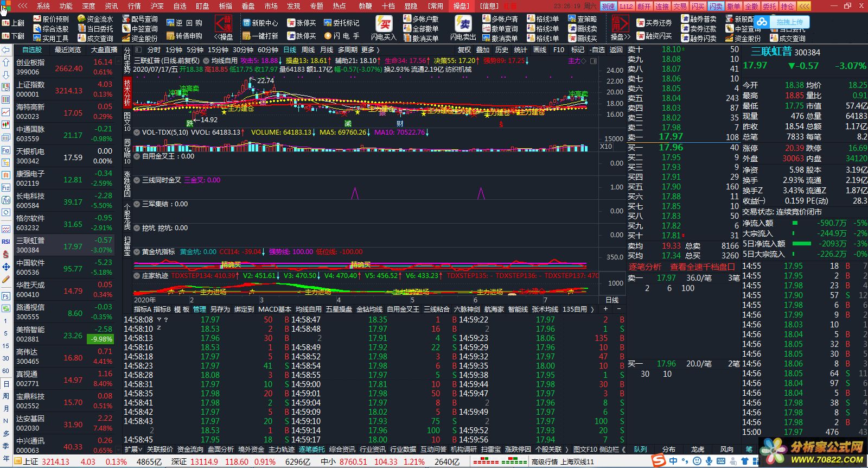
Task: Switch to the 最近浏览 recent tab
Action: [x=68, y=49]
